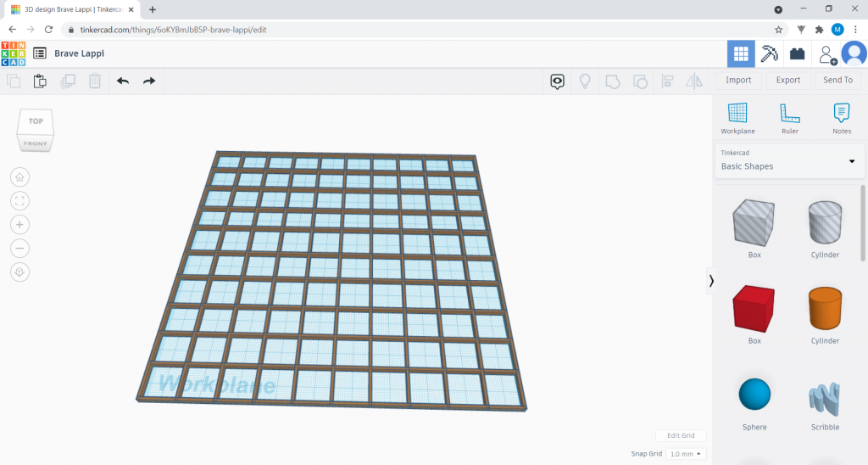Click the TOP face of view cube
The width and height of the screenshot is (868, 465).
[36, 121]
